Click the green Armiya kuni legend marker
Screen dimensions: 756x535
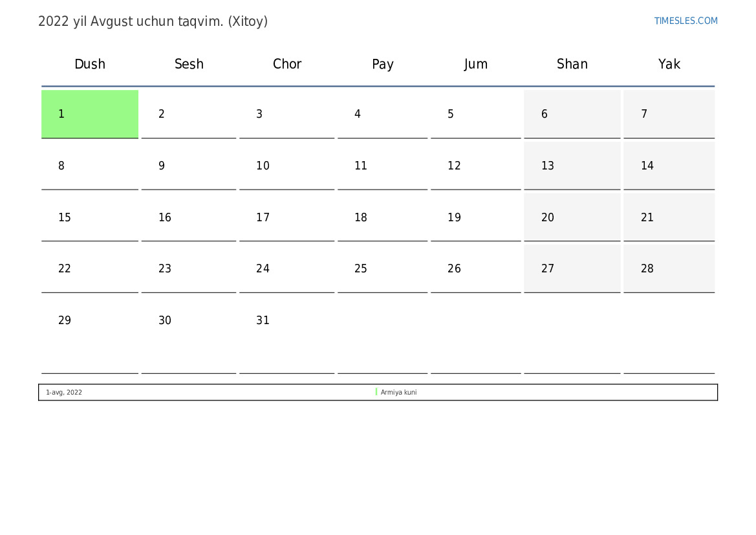tap(376, 392)
